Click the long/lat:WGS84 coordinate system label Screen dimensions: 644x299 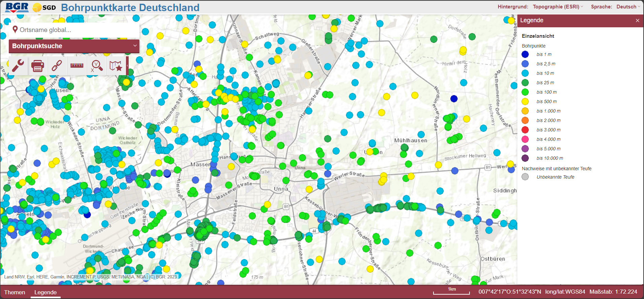point(565,292)
